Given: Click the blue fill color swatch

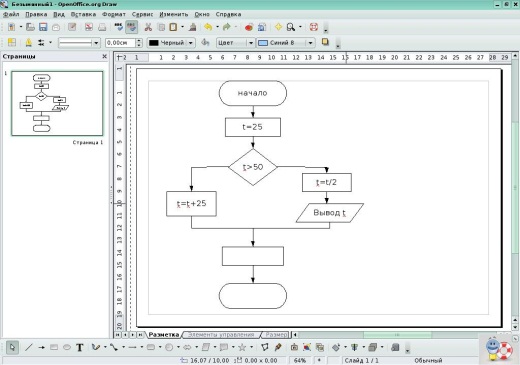Looking at the screenshot, I should point(263,43).
